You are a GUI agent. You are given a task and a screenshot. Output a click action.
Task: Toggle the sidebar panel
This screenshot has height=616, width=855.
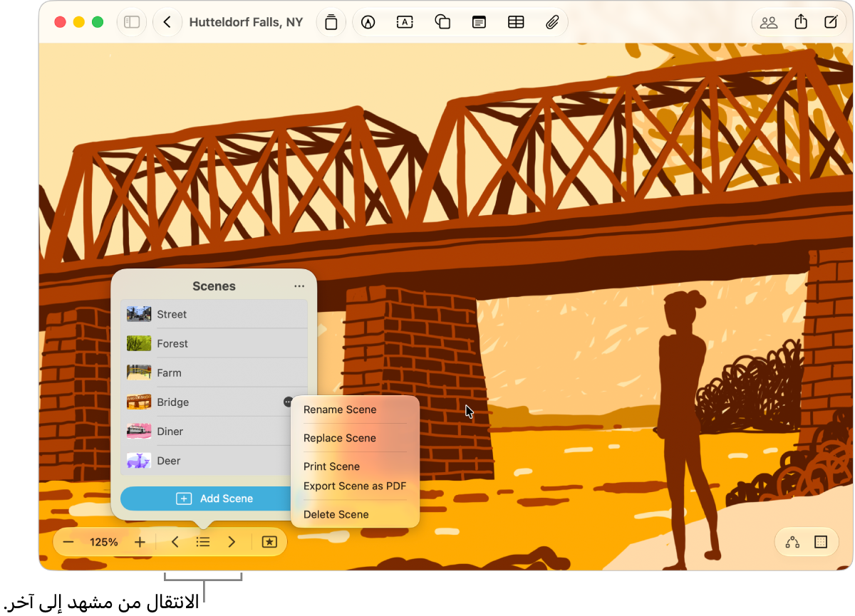coord(132,22)
